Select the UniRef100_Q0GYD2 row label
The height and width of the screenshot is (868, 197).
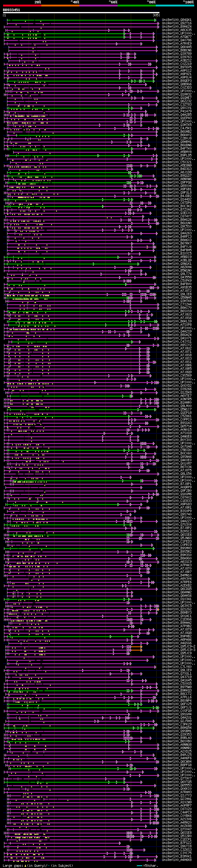click(x=177, y=386)
